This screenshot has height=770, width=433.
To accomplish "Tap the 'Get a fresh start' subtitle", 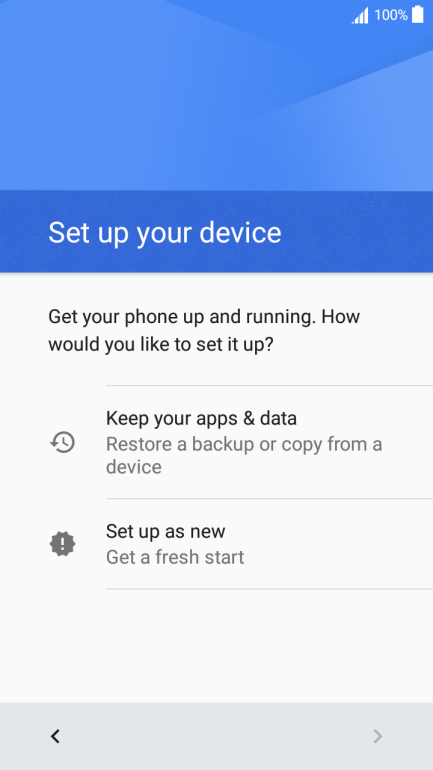I will pos(175,557).
